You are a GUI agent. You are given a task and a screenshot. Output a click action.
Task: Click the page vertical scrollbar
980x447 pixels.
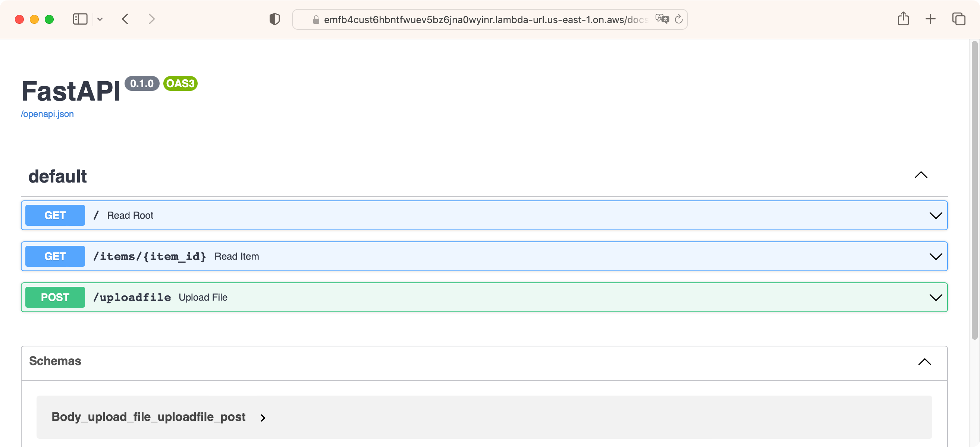tap(974, 190)
